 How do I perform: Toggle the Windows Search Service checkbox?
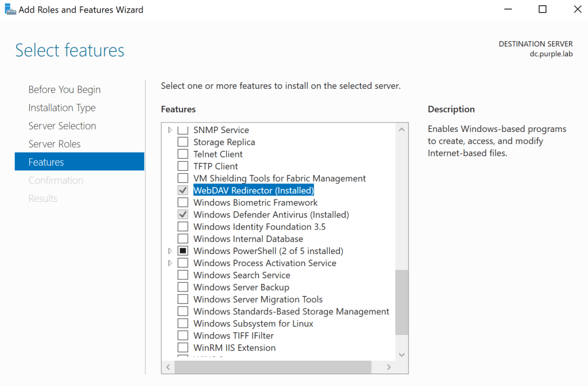[183, 275]
